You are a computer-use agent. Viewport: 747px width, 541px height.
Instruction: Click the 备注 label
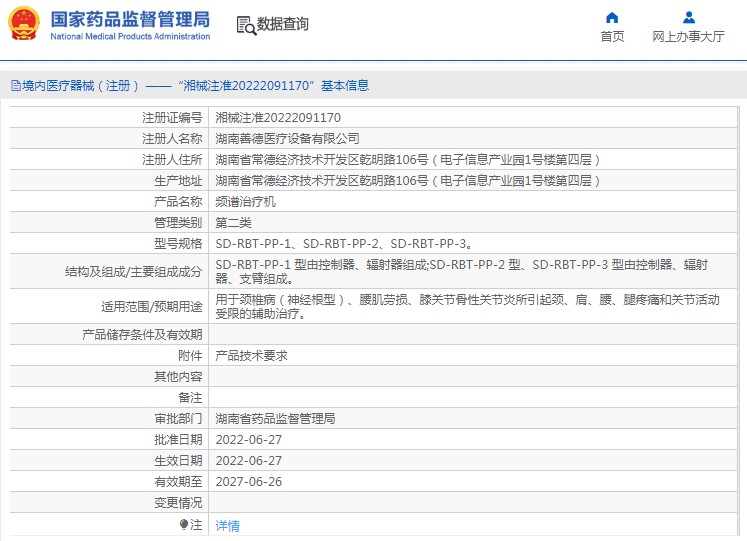[190, 398]
